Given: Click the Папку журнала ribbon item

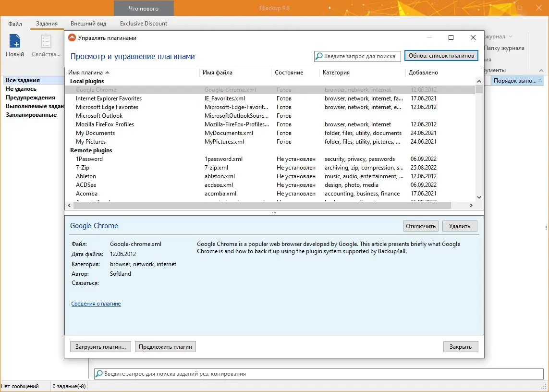Looking at the screenshot, I should pos(504,48).
